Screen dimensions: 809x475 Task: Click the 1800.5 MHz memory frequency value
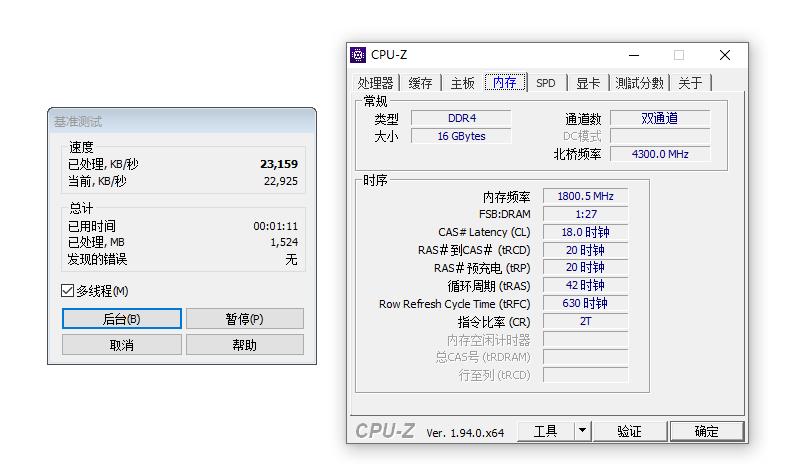[586, 196]
